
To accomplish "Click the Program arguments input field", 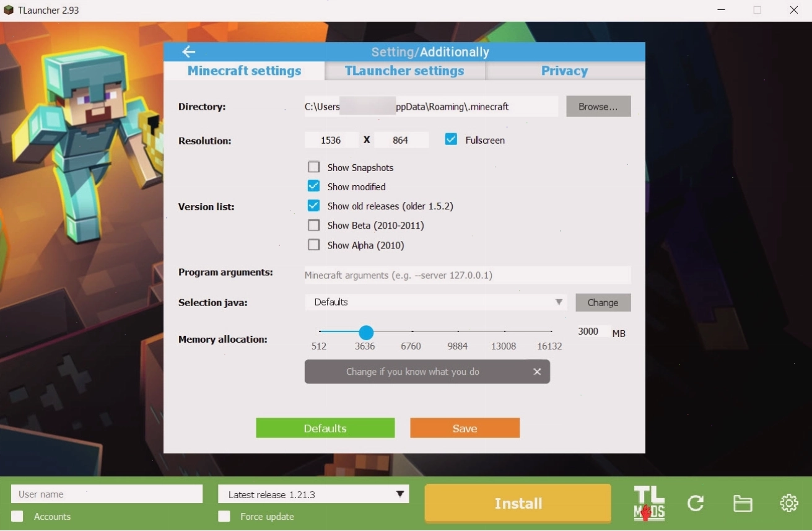I will click(x=468, y=275).
